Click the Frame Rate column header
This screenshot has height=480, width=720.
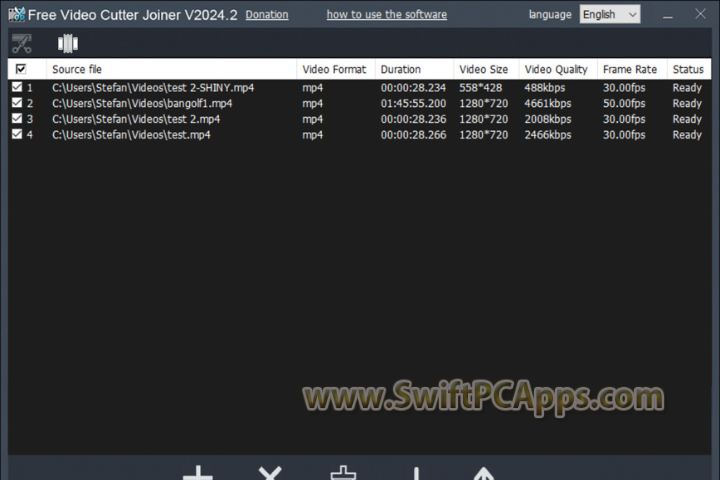pos(632,69)
